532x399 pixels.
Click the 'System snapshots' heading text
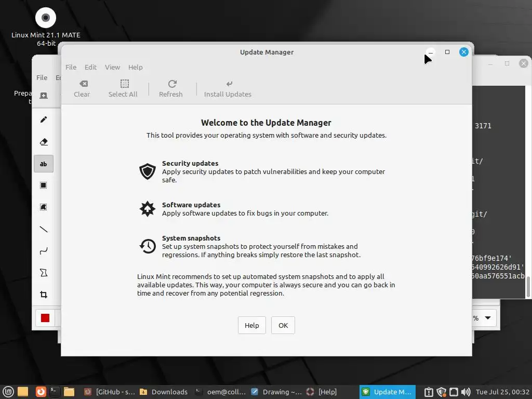(191, 238)
